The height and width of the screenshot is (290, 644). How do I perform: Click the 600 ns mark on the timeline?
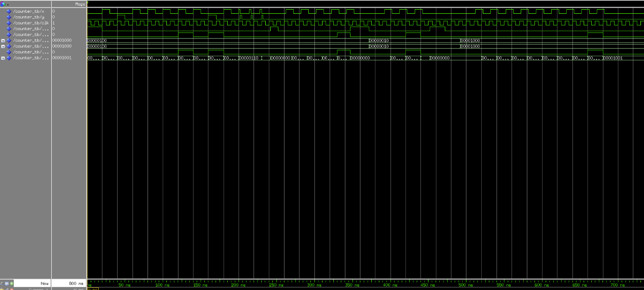click(x=541, y=285)
